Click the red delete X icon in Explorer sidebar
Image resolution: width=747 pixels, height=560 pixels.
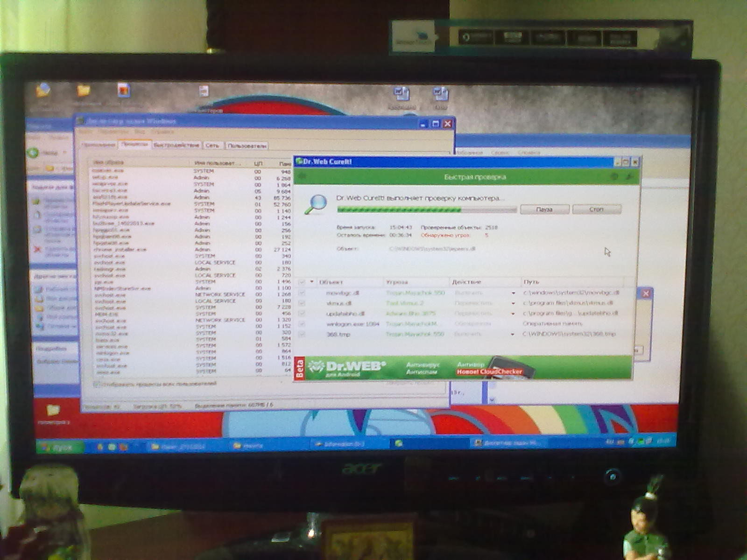37,250
